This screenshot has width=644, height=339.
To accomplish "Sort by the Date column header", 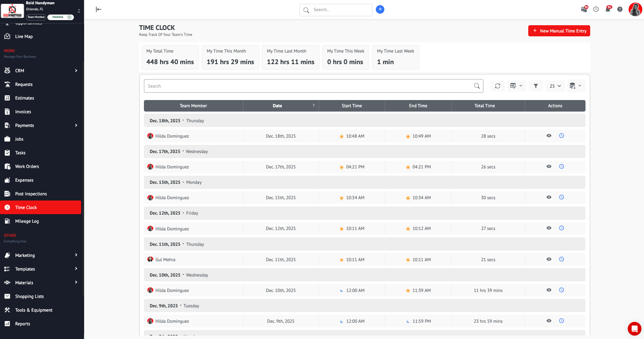I will (278, 106).
